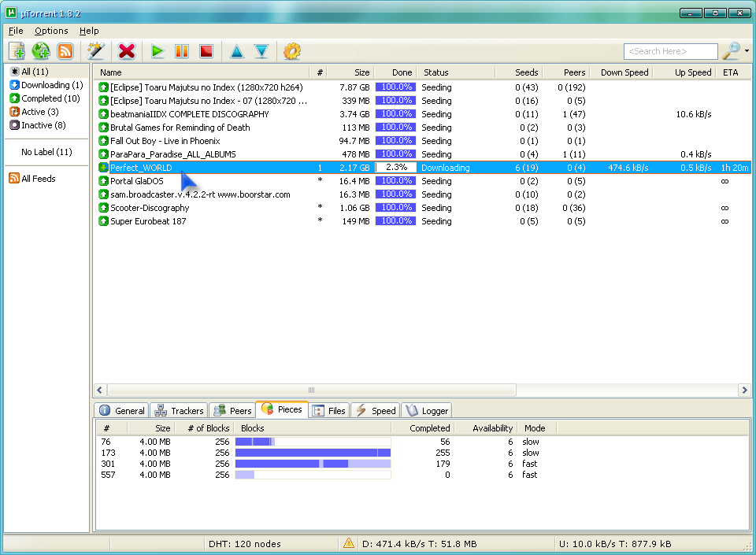
Task: Open the File menu
Action: pyautogui.click(x=16, y=31)
